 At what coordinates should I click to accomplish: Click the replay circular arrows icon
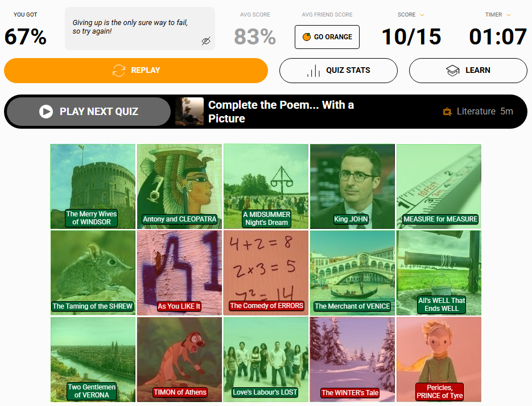(119, 70)
